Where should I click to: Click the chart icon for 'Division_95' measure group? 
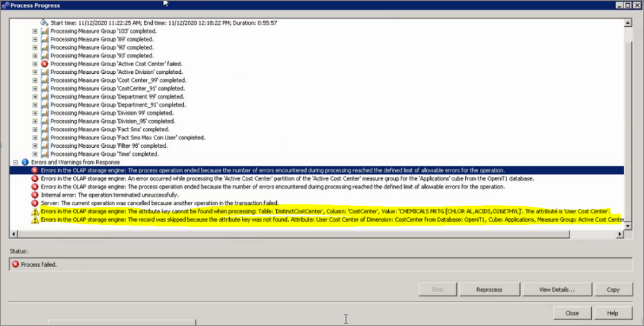(x=45, y=121)
